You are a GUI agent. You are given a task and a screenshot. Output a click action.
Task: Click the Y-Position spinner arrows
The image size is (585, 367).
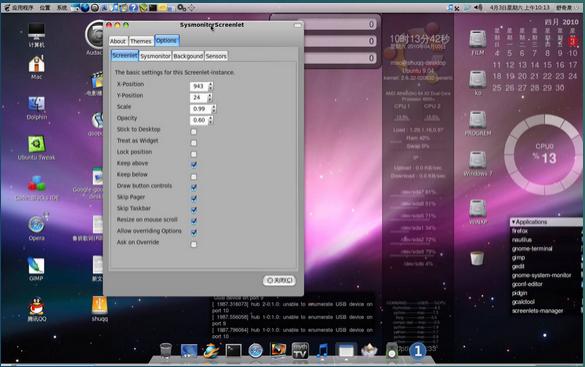(x=210, y=97)
